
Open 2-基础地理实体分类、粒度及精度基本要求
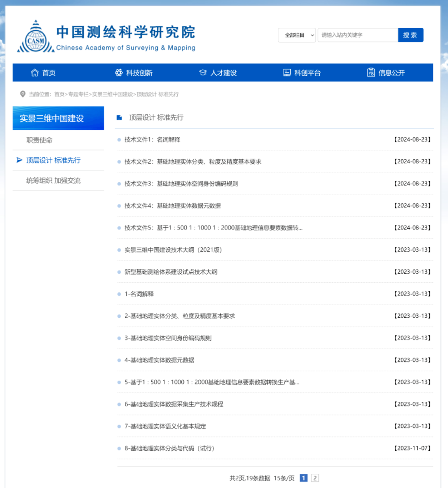point(180,316)
